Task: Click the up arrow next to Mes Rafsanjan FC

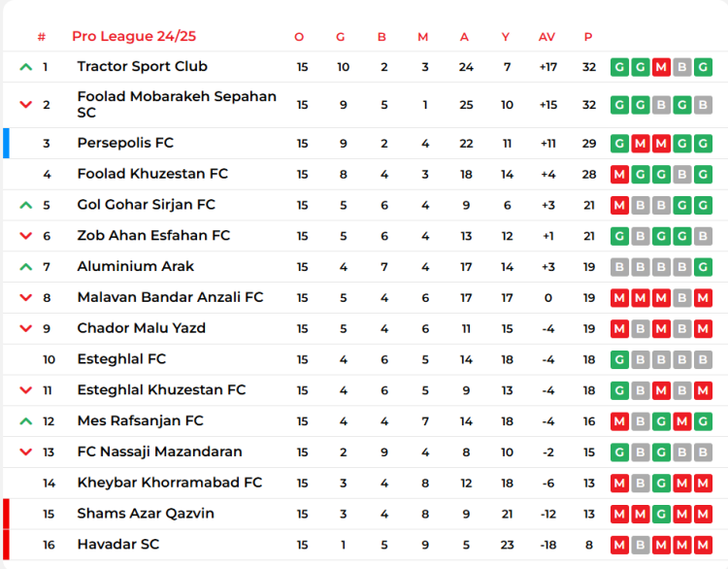Action: point(26,421)
